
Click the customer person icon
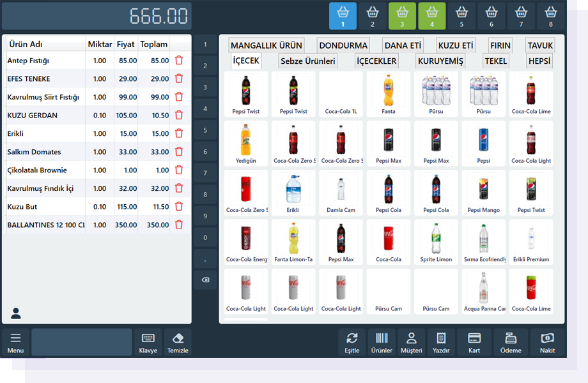click(16, 313)
